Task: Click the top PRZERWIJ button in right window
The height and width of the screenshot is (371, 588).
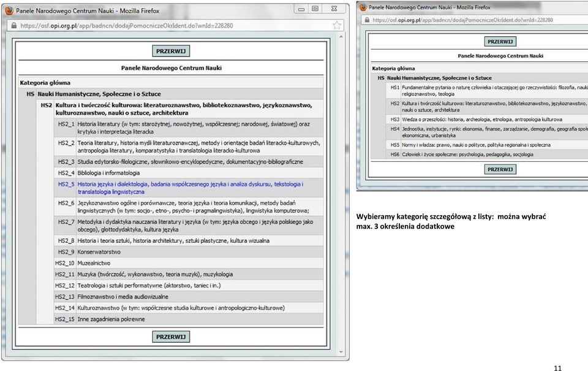Action: point(500,41)
